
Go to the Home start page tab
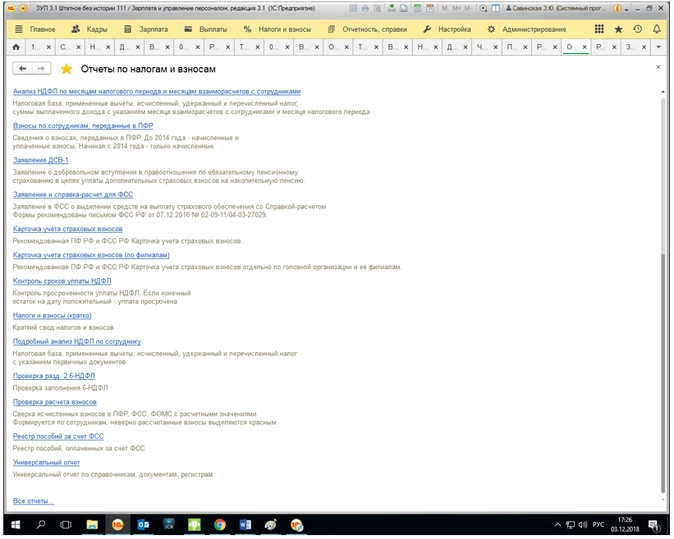coord(16,47)
